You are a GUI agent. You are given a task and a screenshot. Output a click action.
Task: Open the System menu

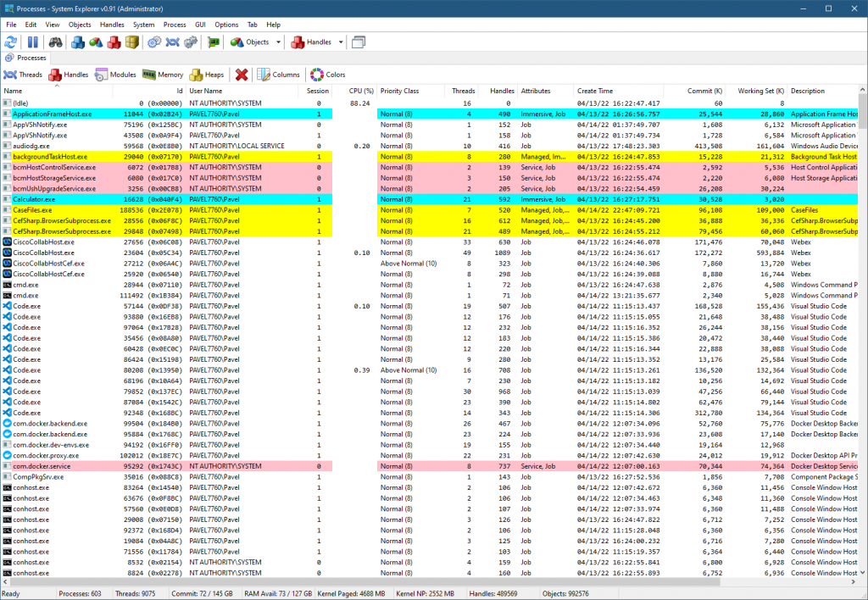pyautogui.click(x=143, y=25)
